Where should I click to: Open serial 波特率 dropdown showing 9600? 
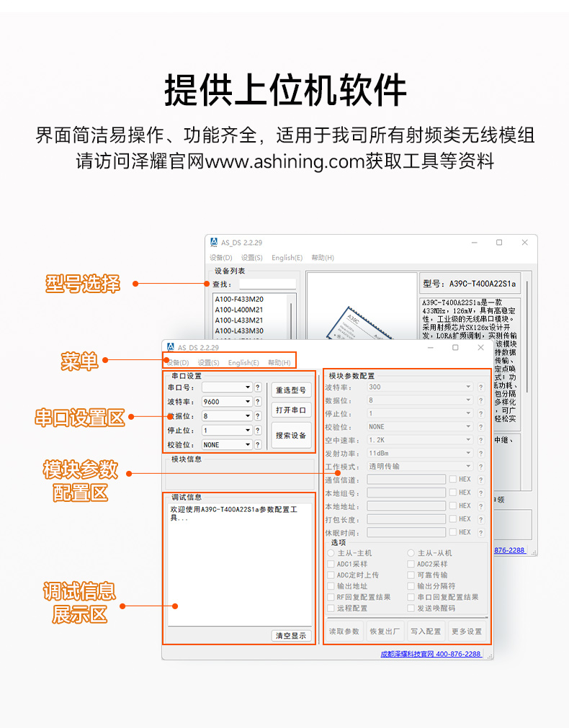(x=227, y=402)
